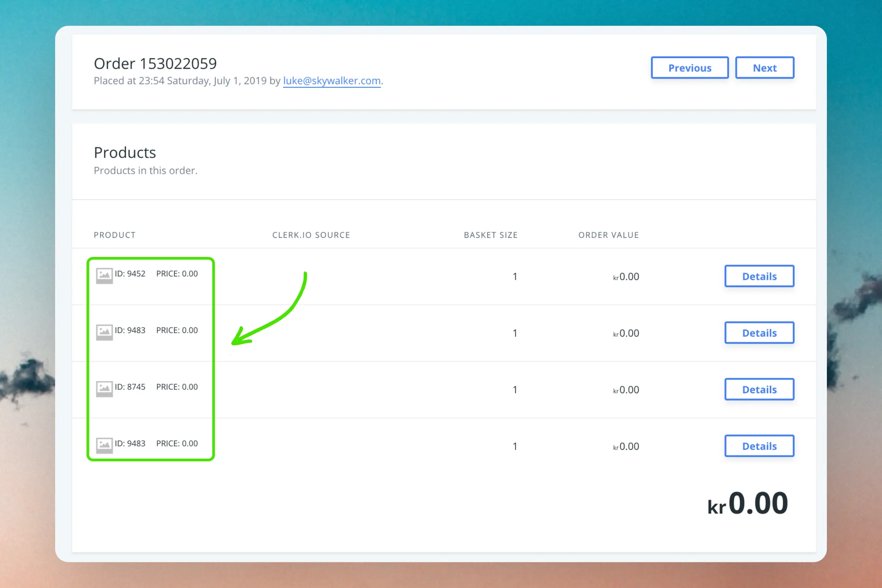Click the Order 153022059 title
This screenshot has width=882, height=588.
(x=155, y=64)
